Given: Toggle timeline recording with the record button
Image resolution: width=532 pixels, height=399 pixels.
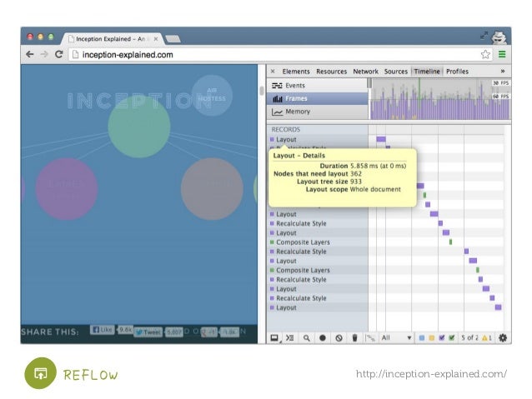Looking at the screenshot, I should point(323,337).
